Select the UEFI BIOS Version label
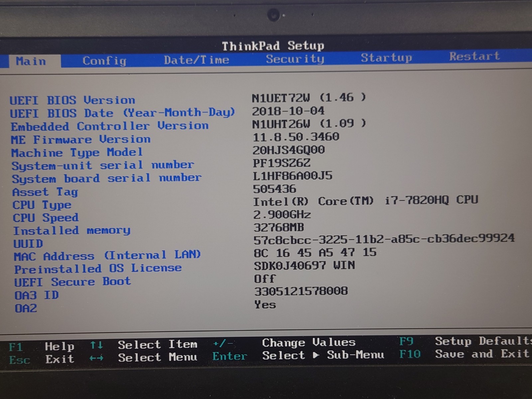This screenshot has height=399, width=532. (x=72, y=100)
